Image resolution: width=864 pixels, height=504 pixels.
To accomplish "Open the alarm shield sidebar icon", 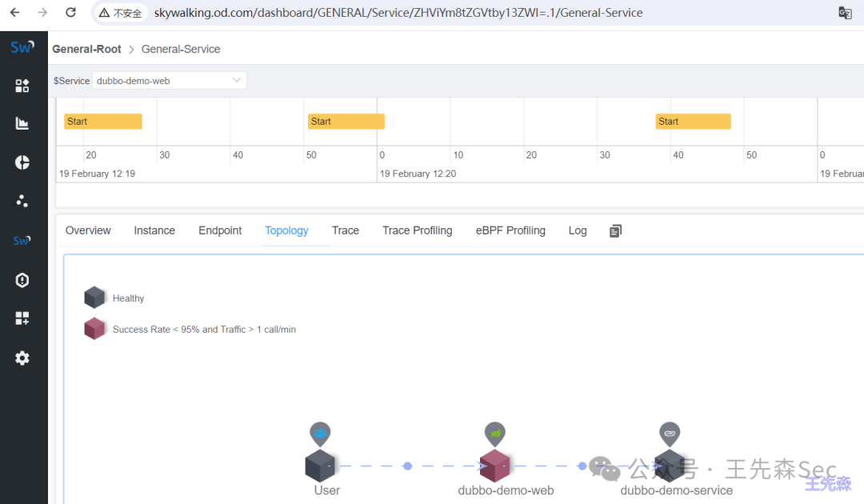I will tap(22, 280).
